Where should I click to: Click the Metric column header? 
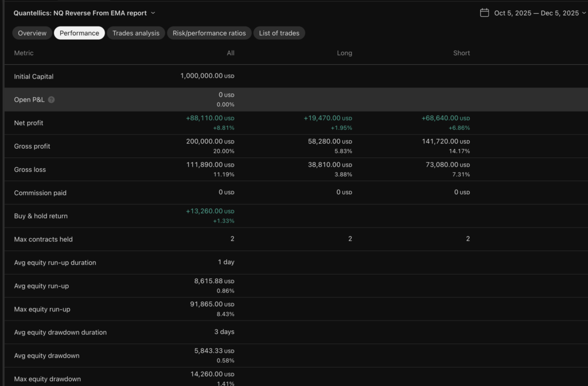24,53
